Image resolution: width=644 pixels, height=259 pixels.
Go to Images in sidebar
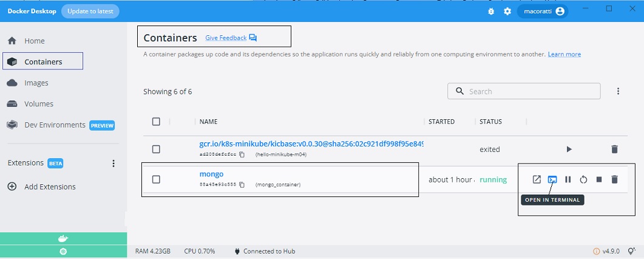(x=36, y=83)
